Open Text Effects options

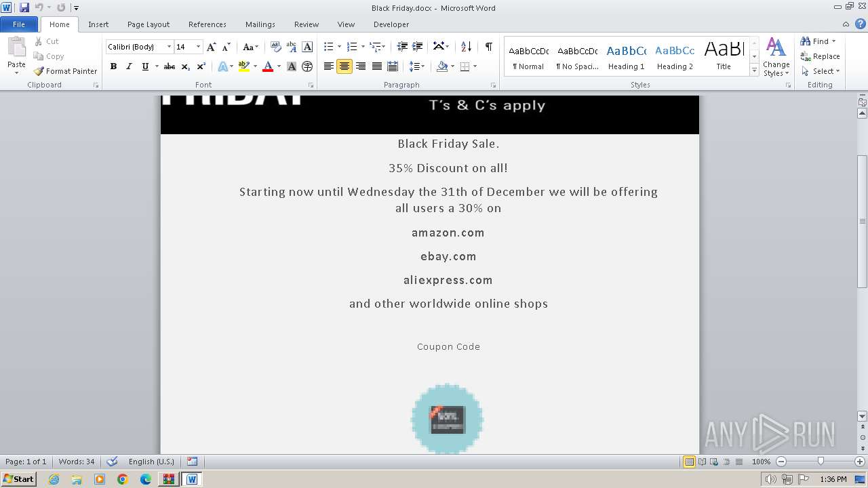click(223, 66)
